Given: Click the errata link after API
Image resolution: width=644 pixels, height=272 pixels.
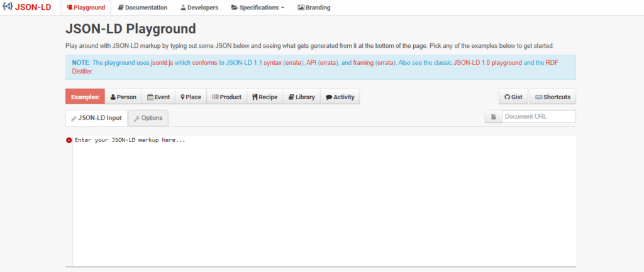Looking at the screenshot, I should (328, 63).
